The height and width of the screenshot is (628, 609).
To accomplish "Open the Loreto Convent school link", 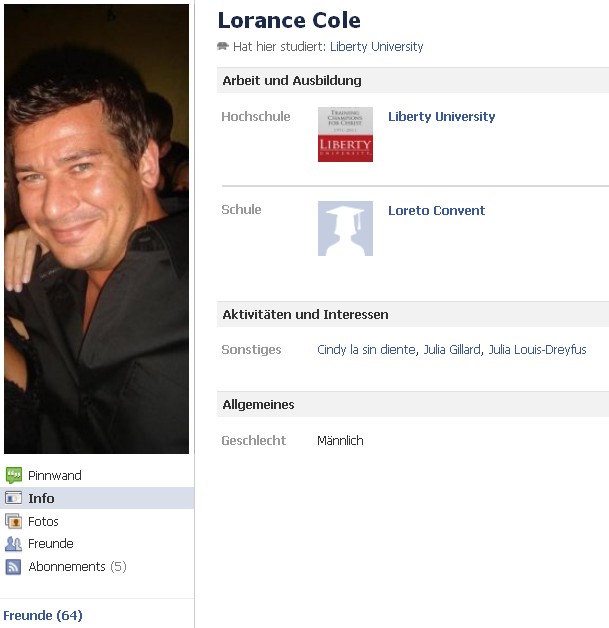I will [436, 211].
